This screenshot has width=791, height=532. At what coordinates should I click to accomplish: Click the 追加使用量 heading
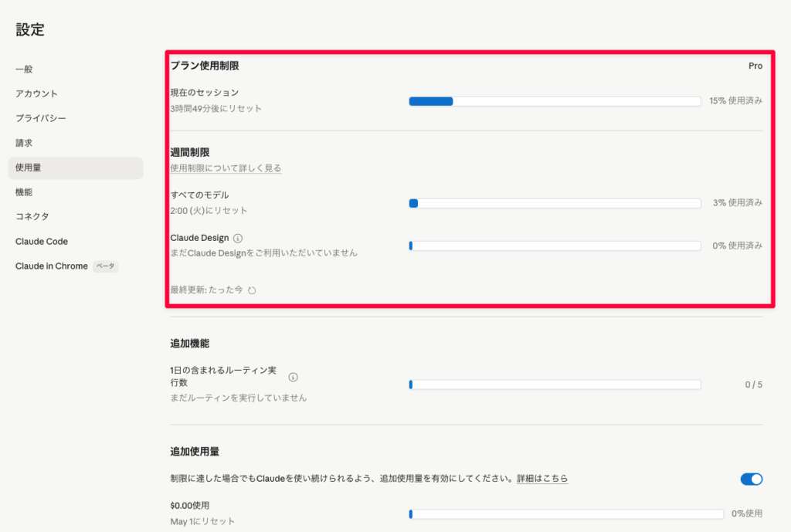(195, 452)
